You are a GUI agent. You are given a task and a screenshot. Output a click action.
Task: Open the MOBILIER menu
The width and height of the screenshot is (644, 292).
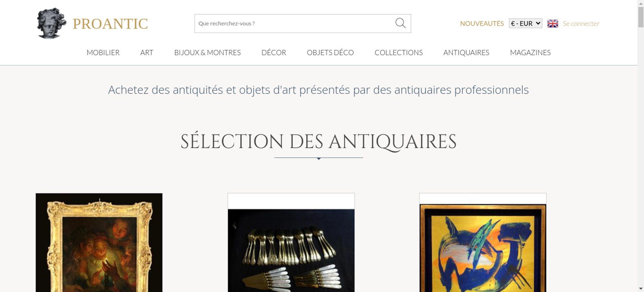pyautogui.click(x=103, y=52)
